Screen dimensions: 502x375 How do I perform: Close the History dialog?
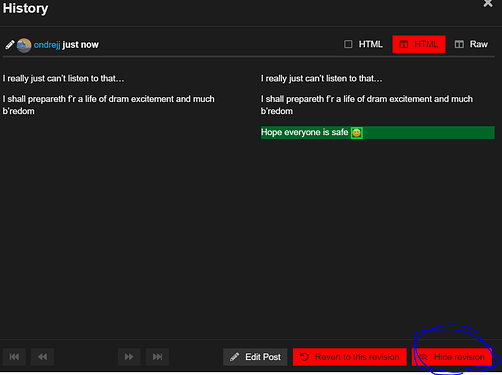[488, 3]
